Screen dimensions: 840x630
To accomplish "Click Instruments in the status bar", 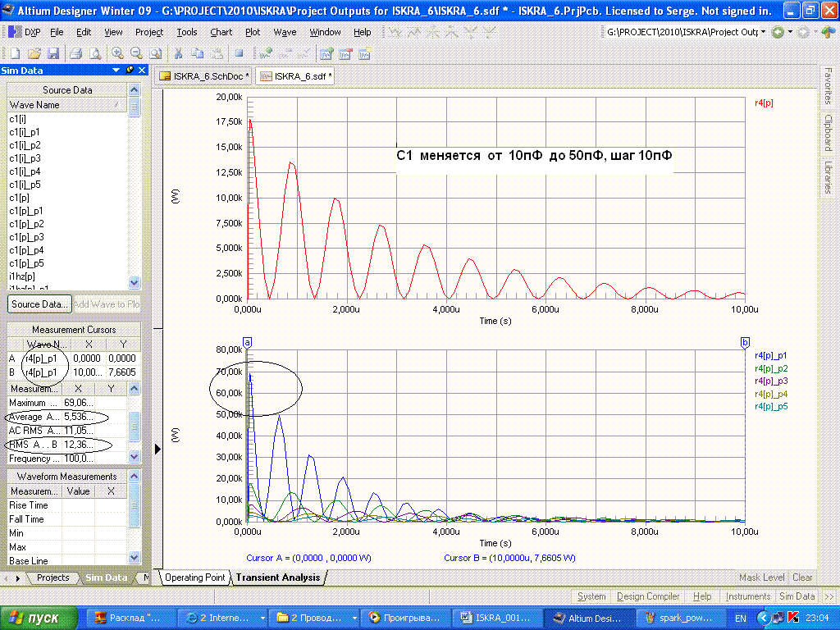I will (748, 596).
